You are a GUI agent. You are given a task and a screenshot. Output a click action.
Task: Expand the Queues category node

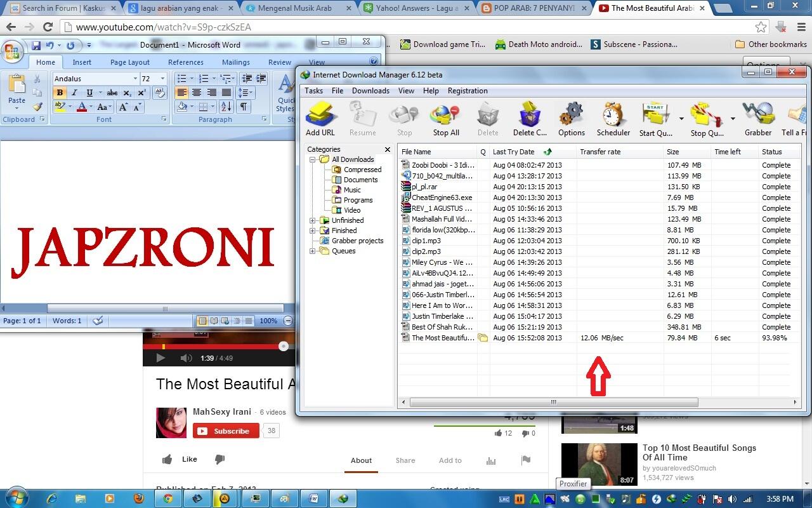313,251
